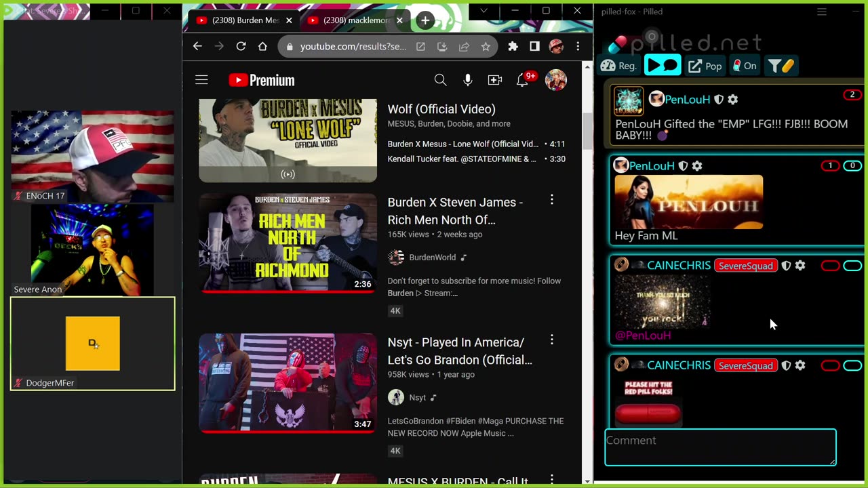Toggle the pill filter button

click(x=781, y=66)
